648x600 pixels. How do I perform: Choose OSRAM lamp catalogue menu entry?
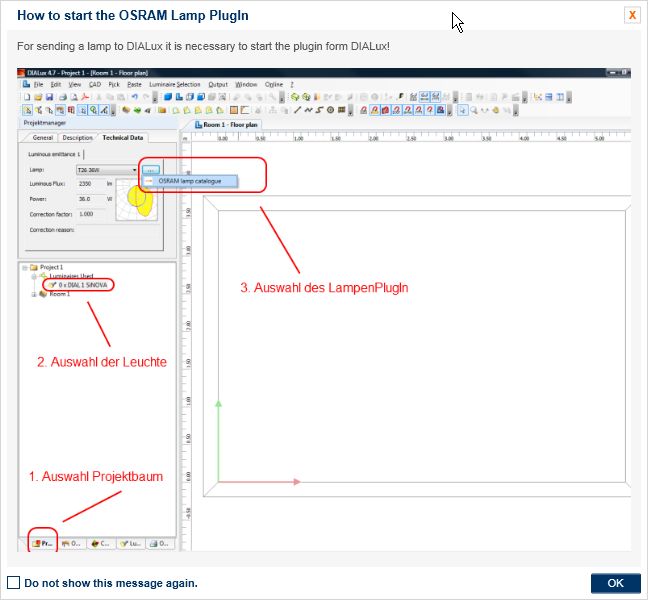[x=190, y=181]
